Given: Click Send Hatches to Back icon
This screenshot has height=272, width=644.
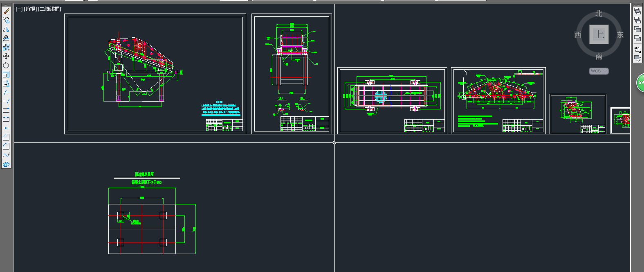Looking at the screenshot, I should [x=637, y=58].
